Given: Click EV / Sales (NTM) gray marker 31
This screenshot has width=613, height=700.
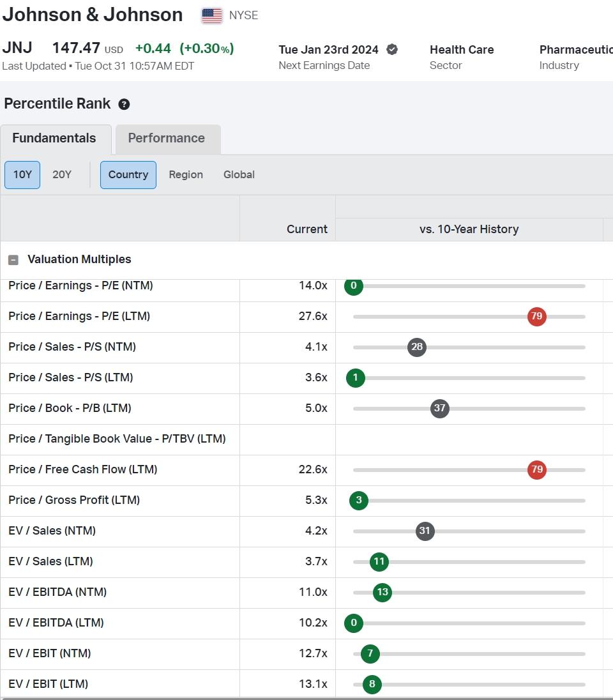Looking at the screenshot, I should (425, 531).
